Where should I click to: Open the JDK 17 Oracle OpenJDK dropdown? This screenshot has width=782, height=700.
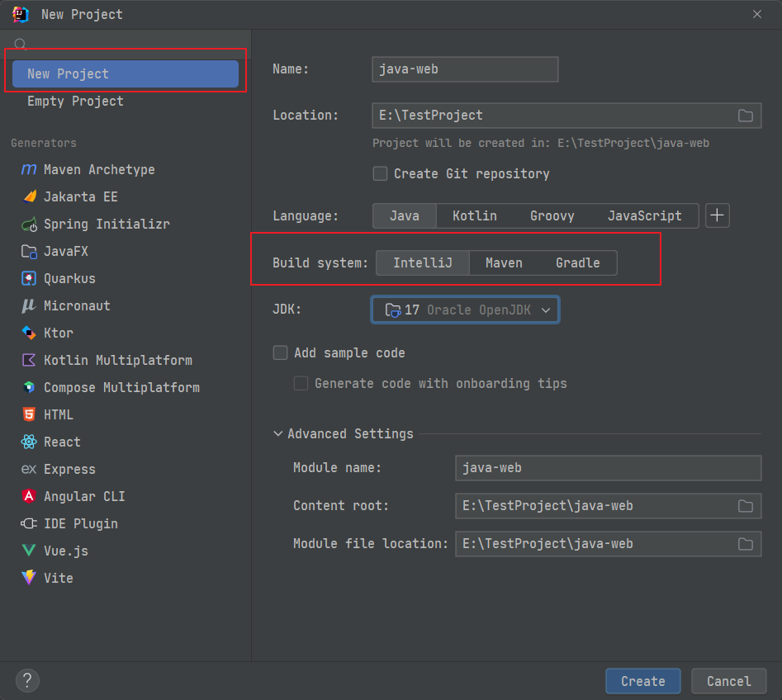pyautogui.click(x=465, y=310)
